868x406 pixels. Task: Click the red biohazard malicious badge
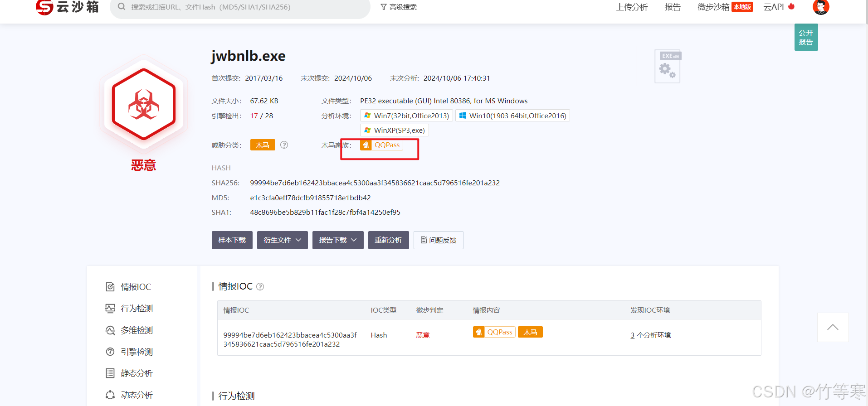[x=144, y=105]
